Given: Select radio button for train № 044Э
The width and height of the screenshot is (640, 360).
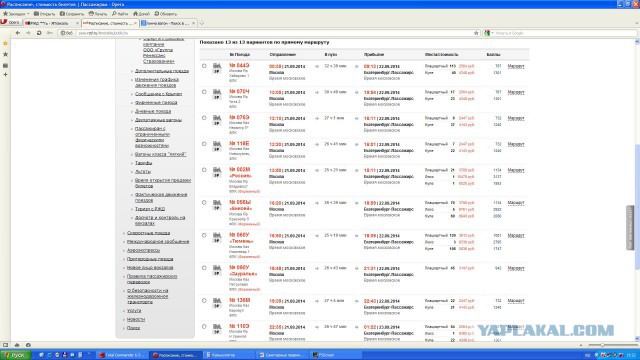Looking at the screenshot, I should coord(204,66).
